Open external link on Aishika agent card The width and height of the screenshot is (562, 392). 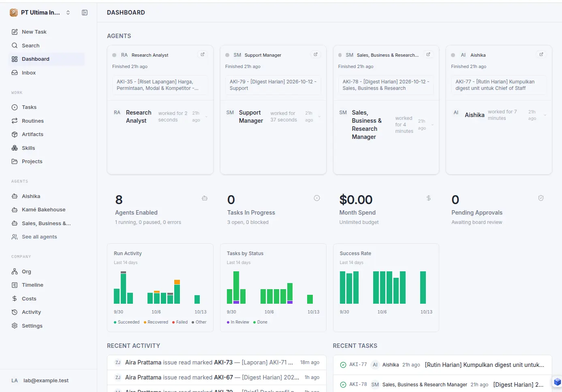pyautogui.click(x=541, y=55)
